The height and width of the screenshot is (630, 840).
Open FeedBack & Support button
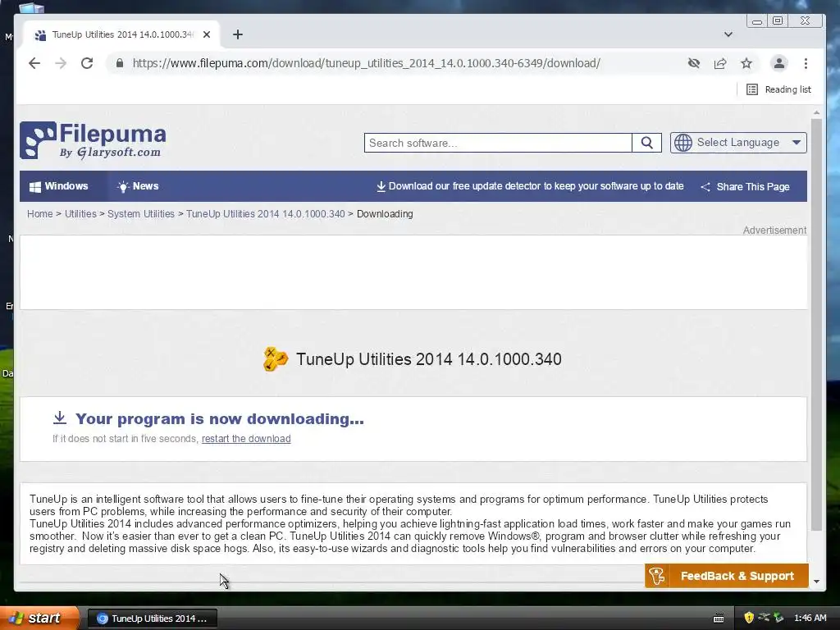pyautogui.click(x=727, y=576)
